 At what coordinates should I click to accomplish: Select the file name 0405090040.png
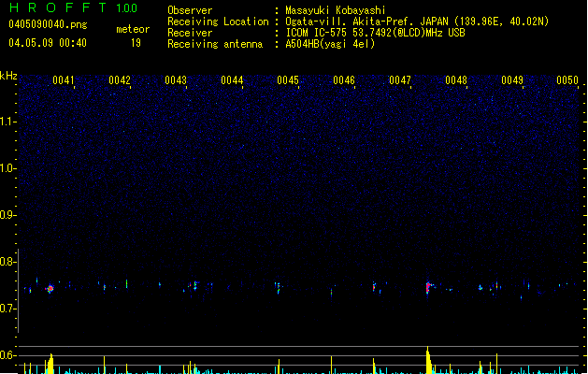tap(48, 24)
